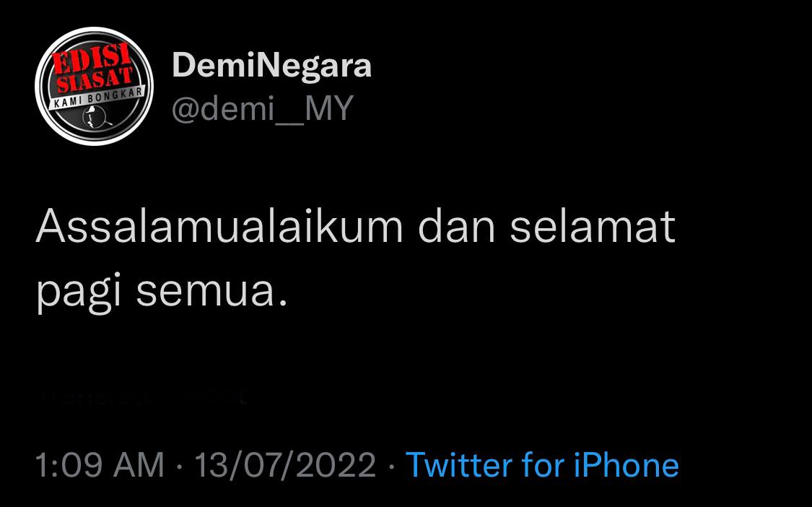
Task: Click the Twitter word in the source label
Action: click(x=459, y=464)
